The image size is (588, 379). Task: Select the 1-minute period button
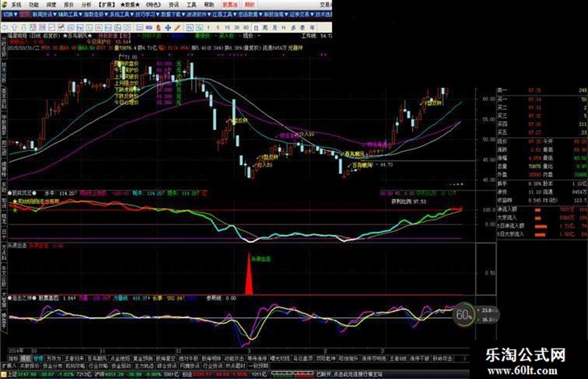[x=208, y=27]
